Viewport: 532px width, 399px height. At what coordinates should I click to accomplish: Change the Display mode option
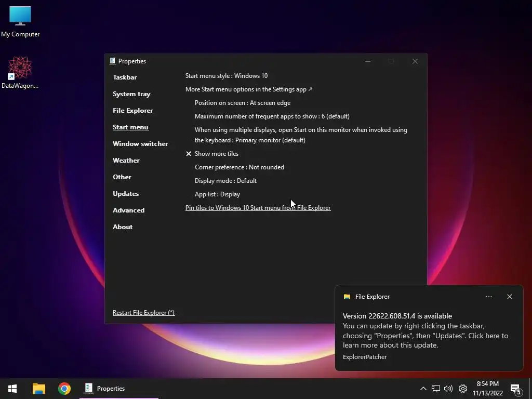click(x=225, y=181)
